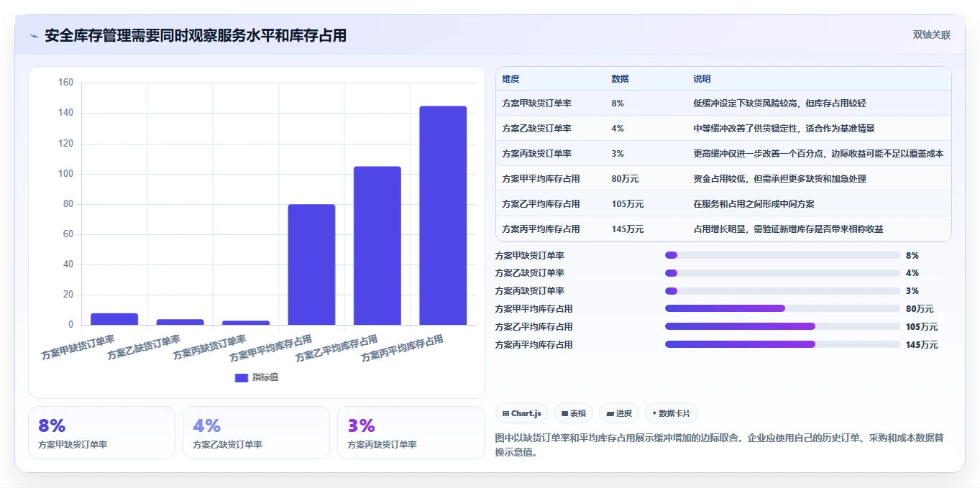Click the x-axis label 方案丙平均库存占用
This screenshot has width=980, height=488.
click(403, 348)
